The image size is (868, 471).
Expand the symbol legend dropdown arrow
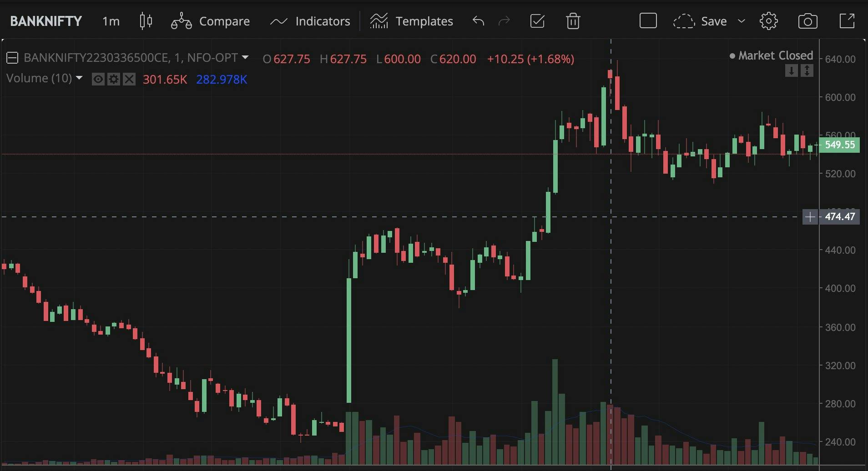pyautogui.click(x=245, y=58)
